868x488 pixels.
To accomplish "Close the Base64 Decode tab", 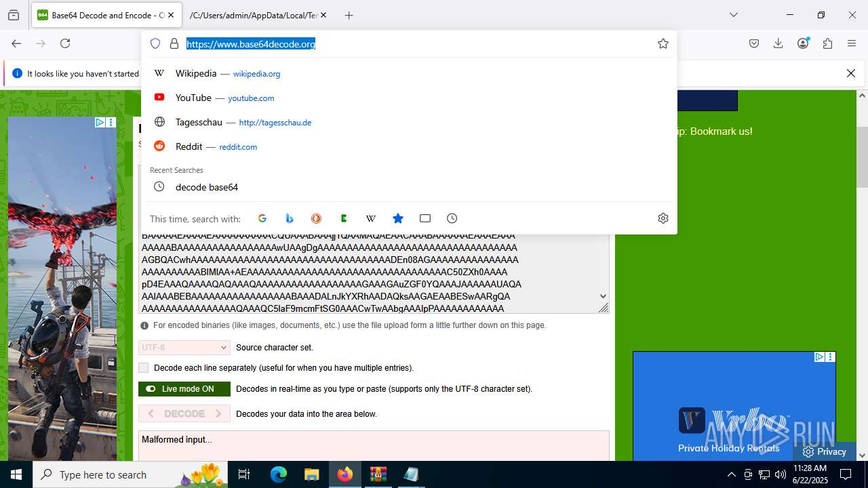I will coord(171,15).
